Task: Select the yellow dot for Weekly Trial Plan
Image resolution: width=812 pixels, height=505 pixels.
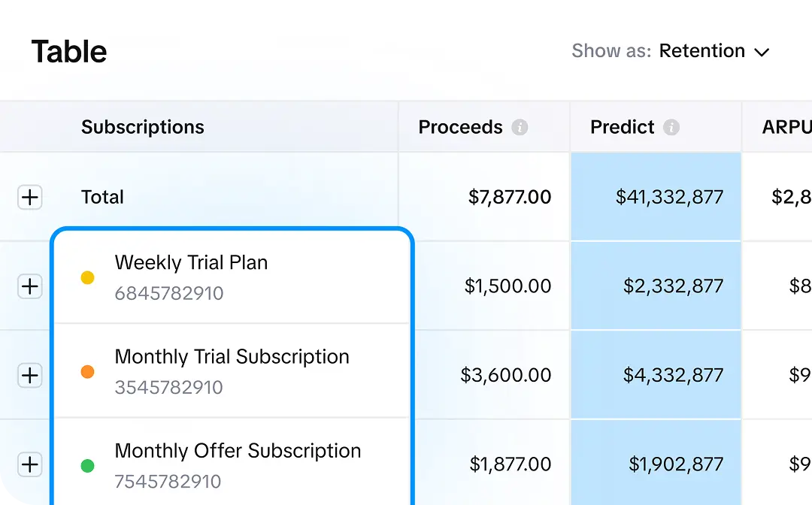Action: [87, 277]
